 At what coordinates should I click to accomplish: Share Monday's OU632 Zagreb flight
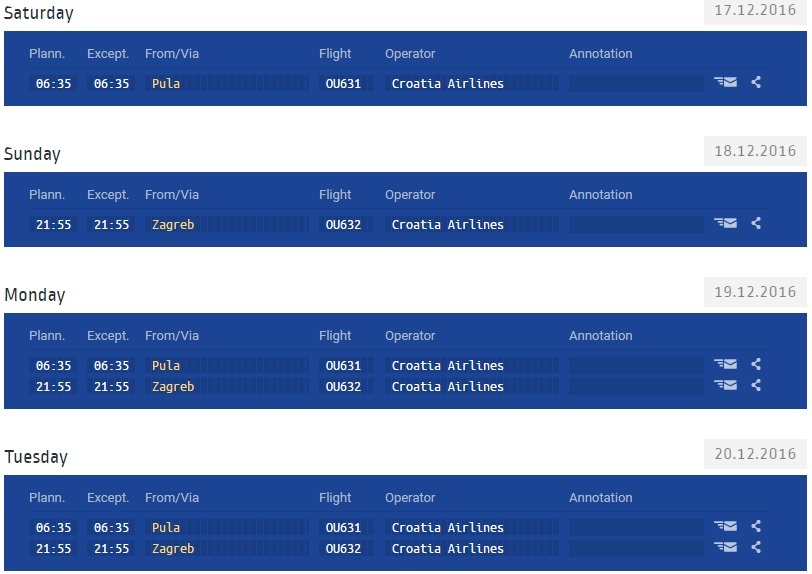pos(756,386)
